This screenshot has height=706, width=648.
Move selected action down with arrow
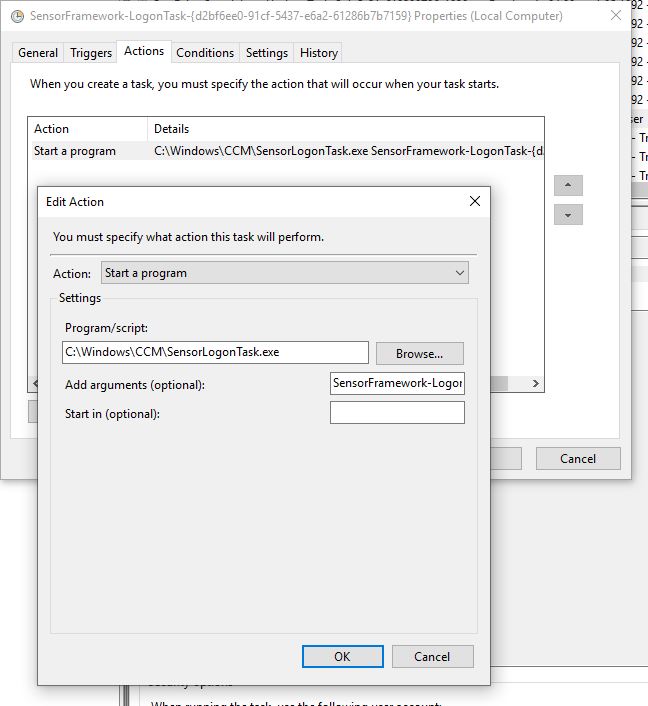(x=568, y=215)
